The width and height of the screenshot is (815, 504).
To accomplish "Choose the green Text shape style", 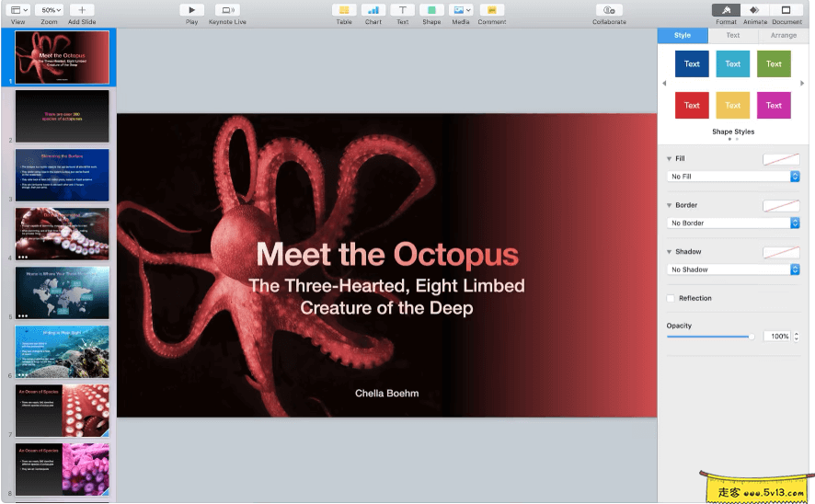I will click(774, 63).
